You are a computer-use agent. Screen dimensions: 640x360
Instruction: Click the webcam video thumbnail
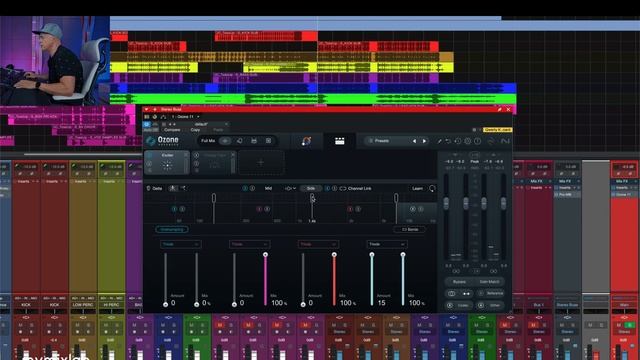[x=55, y=60]
